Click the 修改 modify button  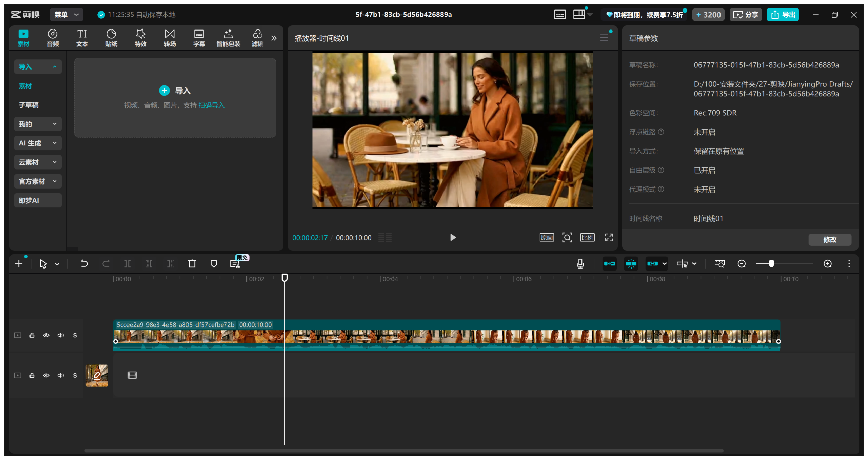[x=829, y=240]
